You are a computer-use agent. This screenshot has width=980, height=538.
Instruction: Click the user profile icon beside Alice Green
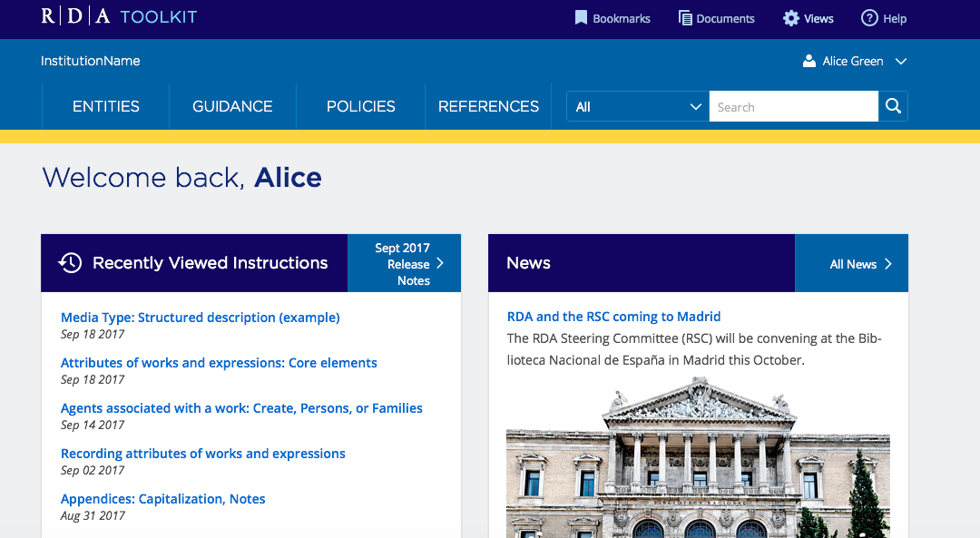pos(808,61)
